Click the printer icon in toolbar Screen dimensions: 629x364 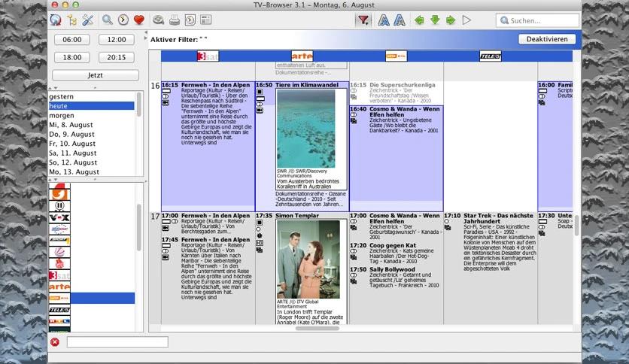pos(175,20)
